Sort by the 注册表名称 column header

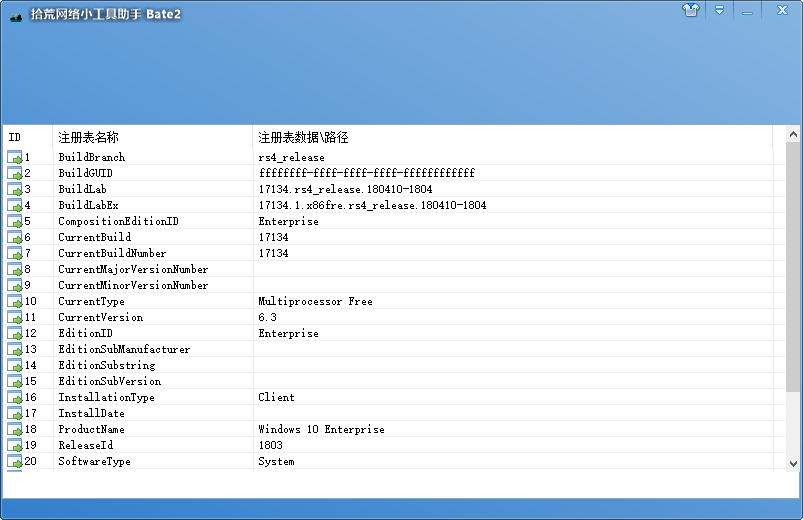click(x=153, y=137)
